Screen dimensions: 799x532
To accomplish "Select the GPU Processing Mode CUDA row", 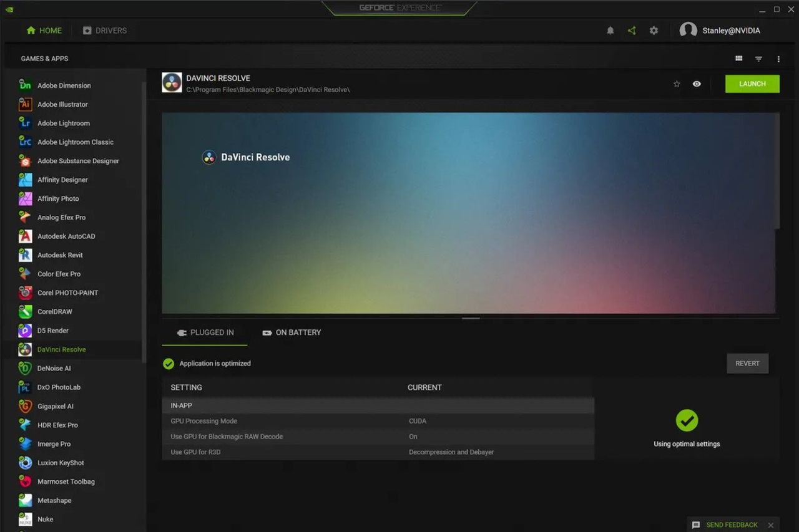I will (x=378, y=421).
